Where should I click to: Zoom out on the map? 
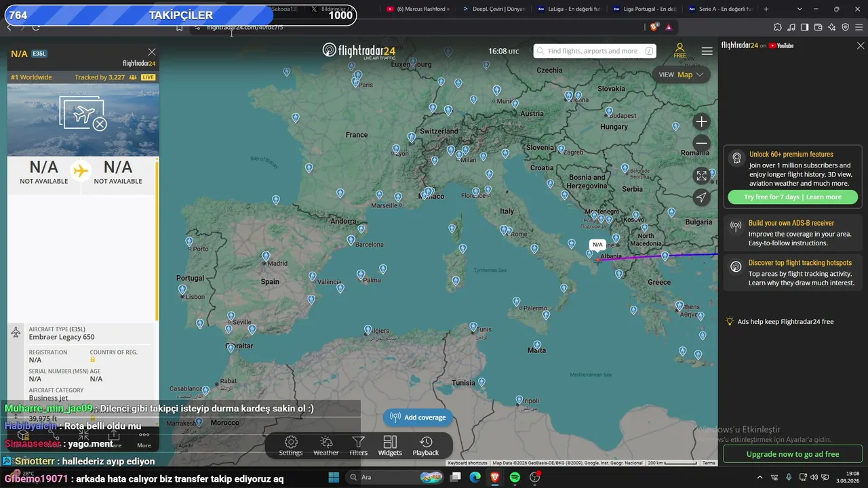pyautogui.click(x=702, y=143)
